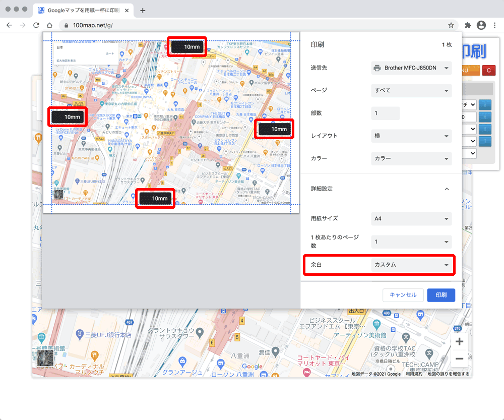Open the 余白 dropdown showing カスタム
The width and height of the screenshot is (504, 420).
point(411,265)
